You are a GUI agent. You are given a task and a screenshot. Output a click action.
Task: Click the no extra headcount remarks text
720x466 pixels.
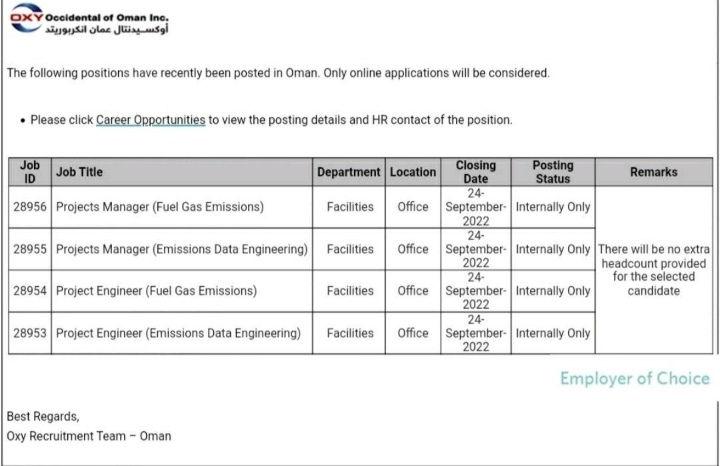coord(653,270)
